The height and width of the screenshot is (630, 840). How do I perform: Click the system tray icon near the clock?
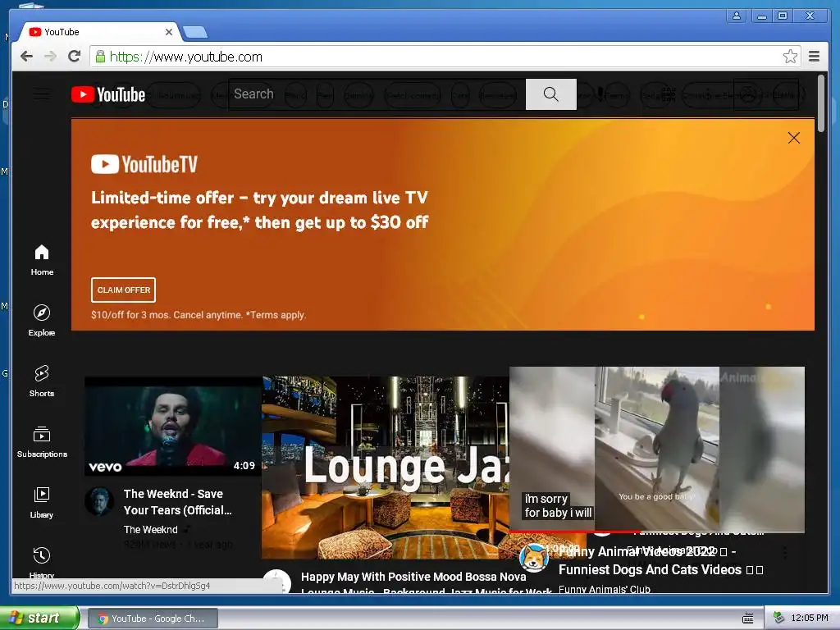click(779, 618)
